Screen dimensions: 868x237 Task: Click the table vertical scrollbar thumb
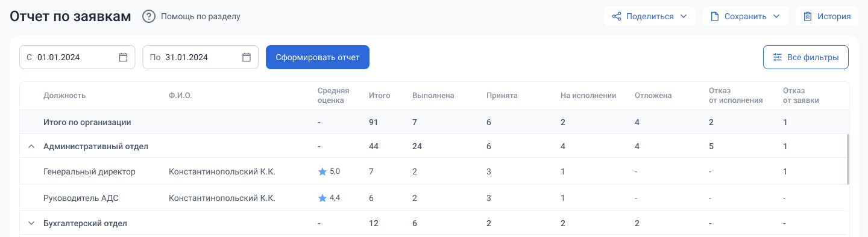point(848,159)
